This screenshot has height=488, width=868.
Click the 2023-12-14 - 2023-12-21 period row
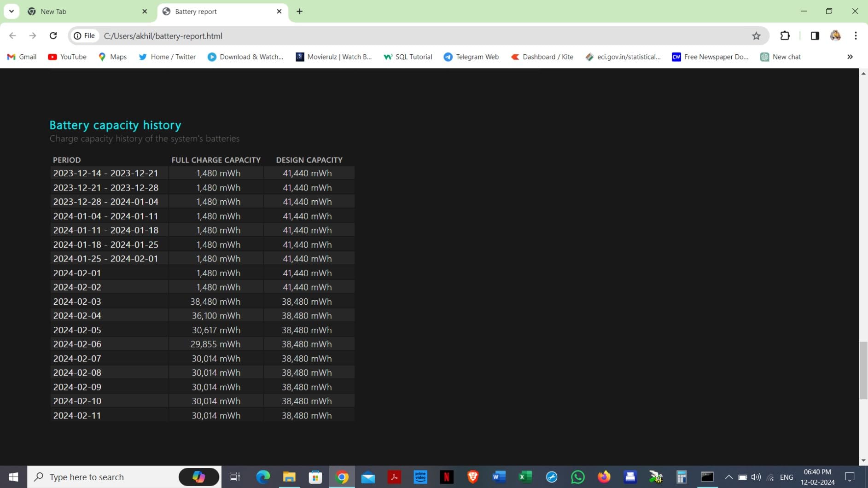203,173
